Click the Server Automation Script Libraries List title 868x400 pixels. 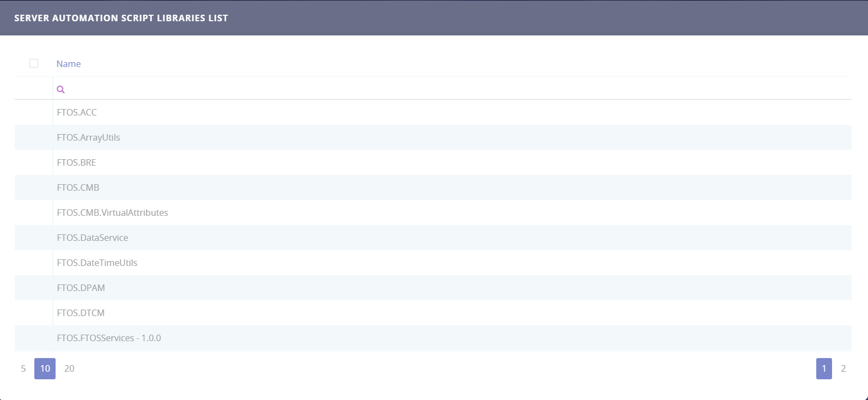point(121,18)
